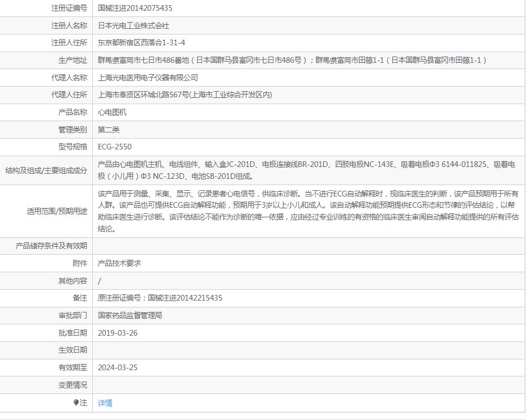Click the 其他内容 label
Viewport: 526px width, 420px height.
[73, 281]
